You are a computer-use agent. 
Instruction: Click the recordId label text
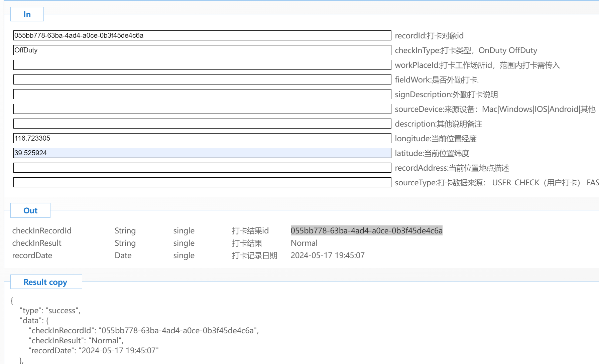[429, 36]
